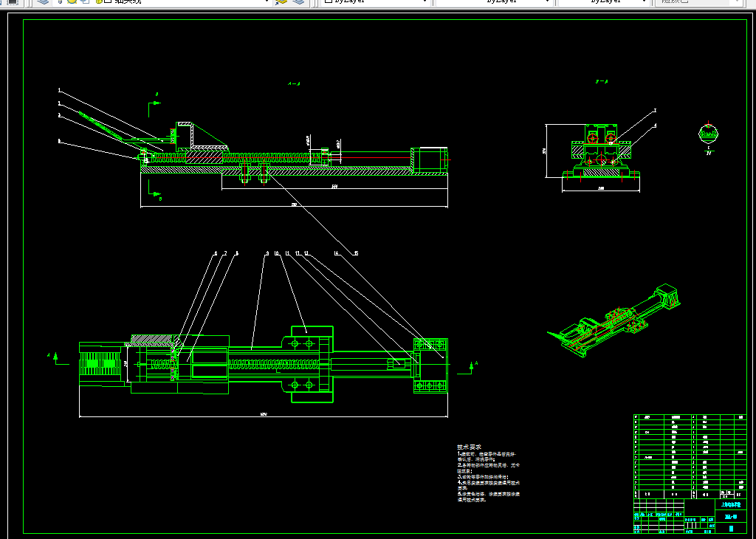The image size is (756, 539).
Task: Click the 技术要求 technical requirements heading
Action: (x=469, y=447)
